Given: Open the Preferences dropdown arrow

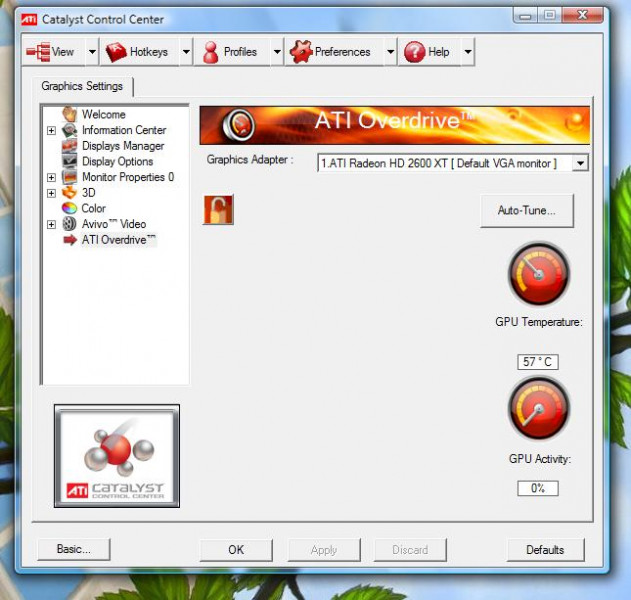Looking at the screenshot, I should 390,52.
